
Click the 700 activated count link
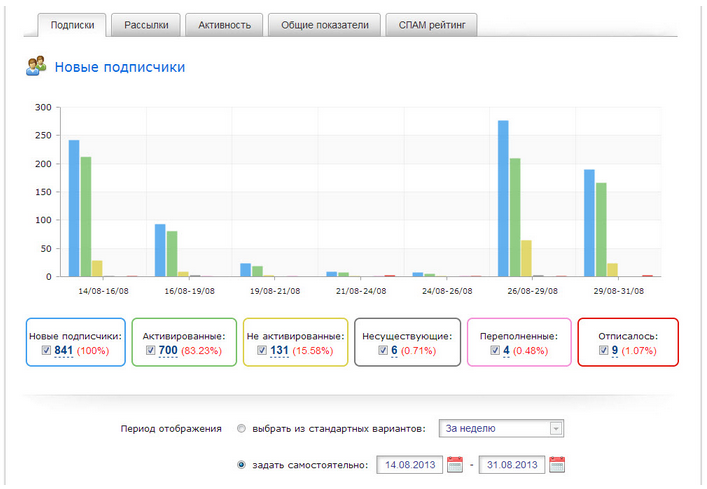coord(168,351)
